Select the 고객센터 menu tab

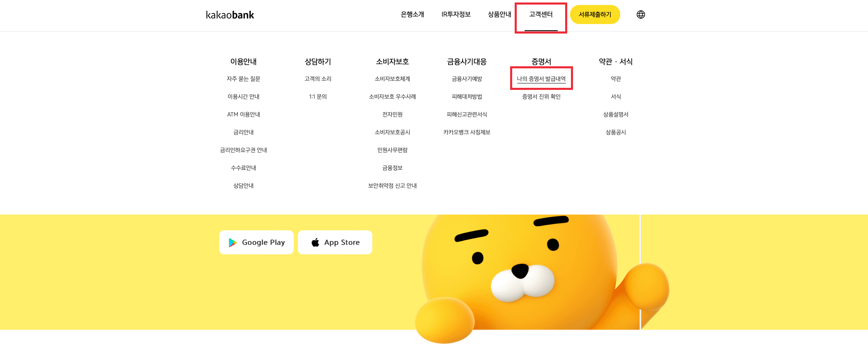point(541,14)
